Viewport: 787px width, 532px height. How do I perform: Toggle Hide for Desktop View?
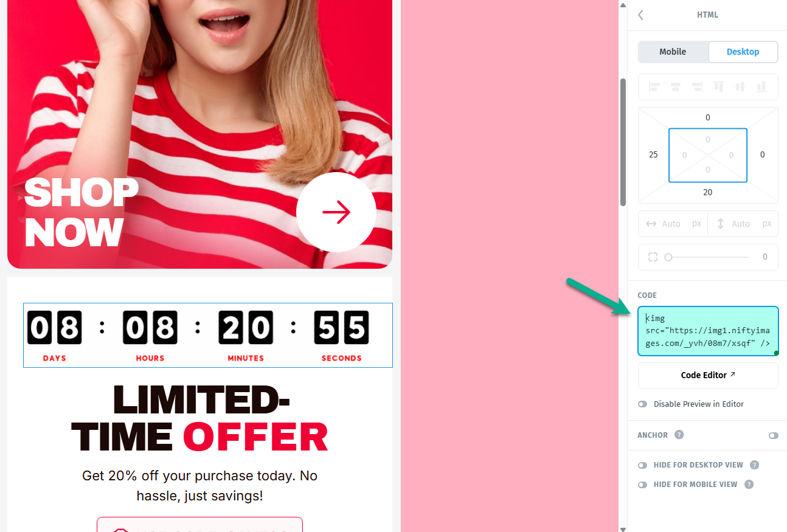point(642,465)
